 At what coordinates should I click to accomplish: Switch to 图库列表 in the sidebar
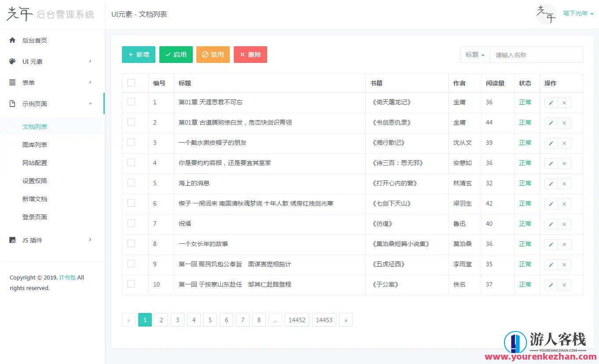pyautogui.click(x=35, y=144)
